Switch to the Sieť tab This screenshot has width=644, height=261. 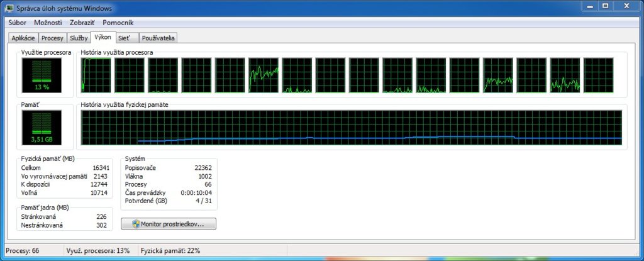tap(127, 38)
